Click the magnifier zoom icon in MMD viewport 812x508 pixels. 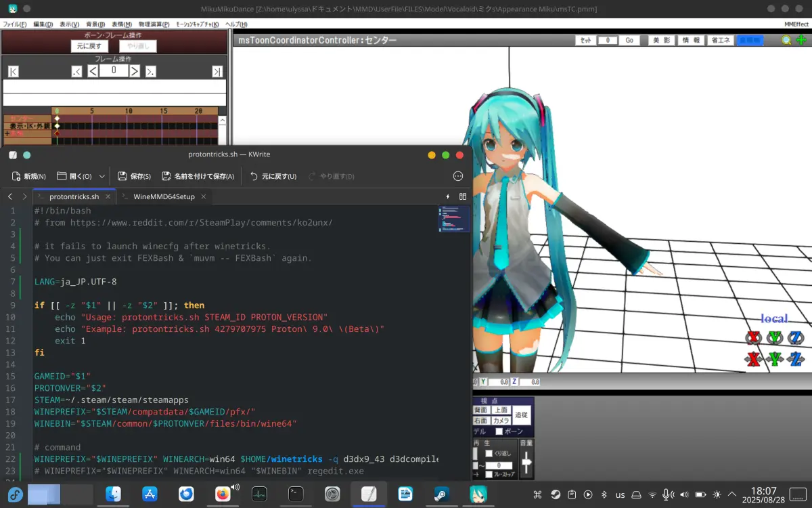(x=786, y=40)
